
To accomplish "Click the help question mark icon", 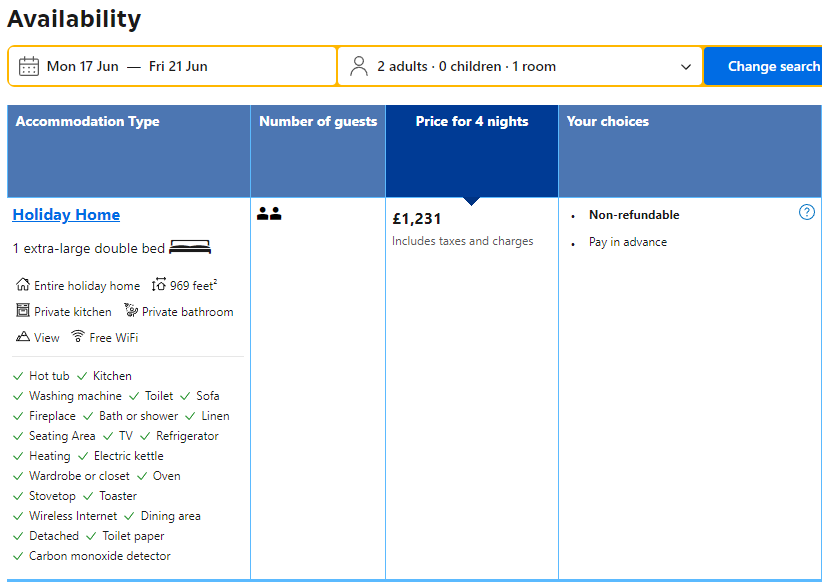I will [x=807, y=212].
